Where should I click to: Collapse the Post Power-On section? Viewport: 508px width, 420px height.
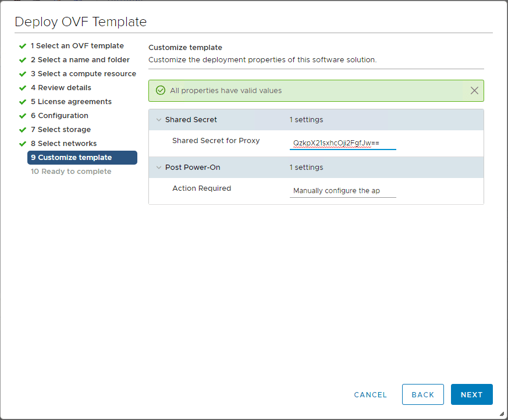click(159, 168)
